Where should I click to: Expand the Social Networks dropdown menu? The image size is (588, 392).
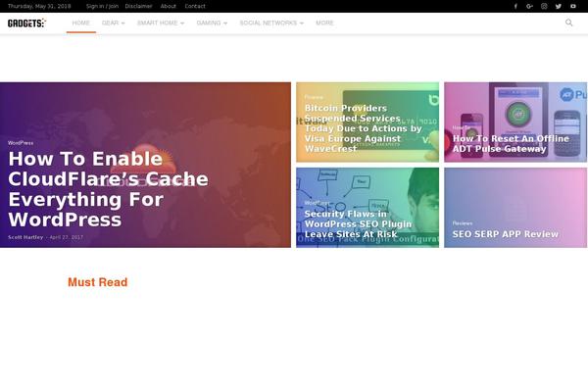(271, 23)
